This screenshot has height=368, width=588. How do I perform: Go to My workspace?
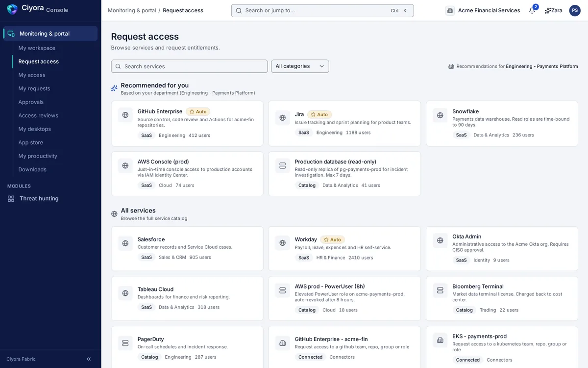pos(37,48)
